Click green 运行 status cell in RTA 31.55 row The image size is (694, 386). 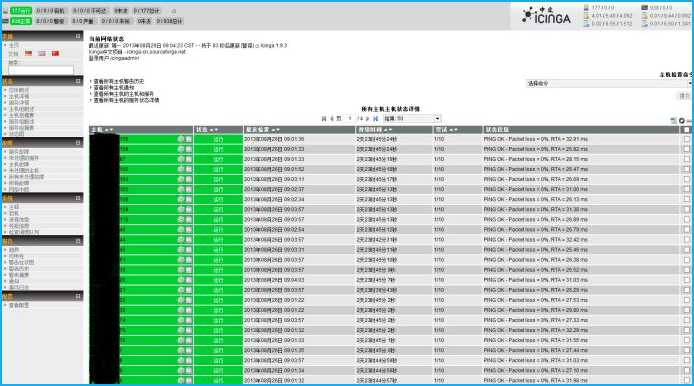(x=218, y=340)
